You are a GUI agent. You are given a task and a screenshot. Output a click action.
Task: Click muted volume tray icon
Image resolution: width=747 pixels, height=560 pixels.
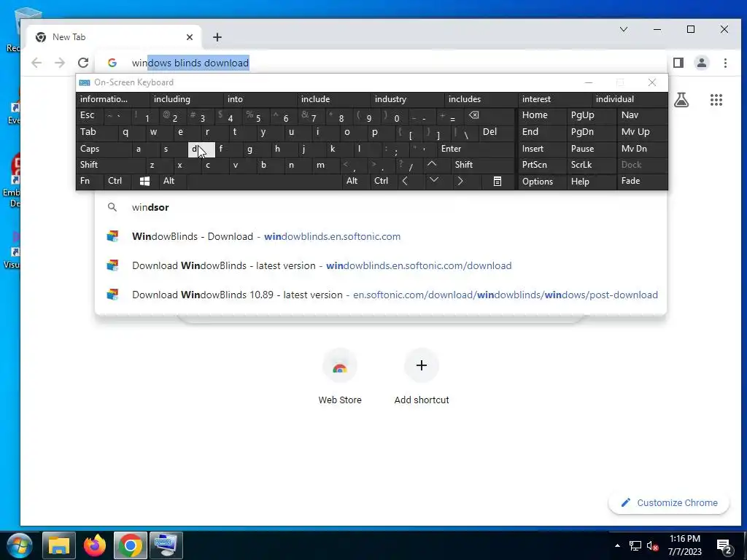tap(652, 545)
